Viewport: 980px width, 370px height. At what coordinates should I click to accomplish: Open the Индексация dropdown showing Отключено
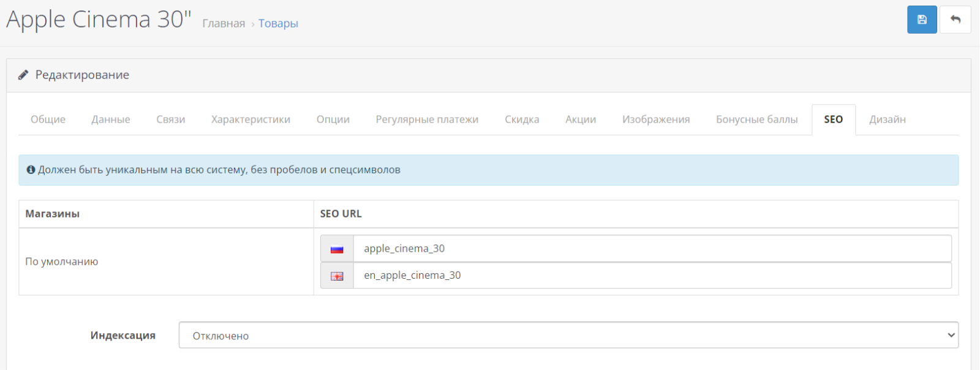[x=568, y=335]
